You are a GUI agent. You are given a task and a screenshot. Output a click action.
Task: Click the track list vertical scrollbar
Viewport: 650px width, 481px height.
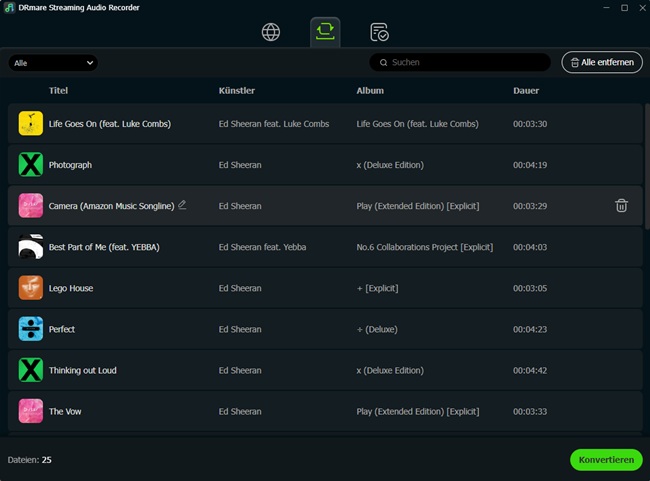[x=647, y=166]
